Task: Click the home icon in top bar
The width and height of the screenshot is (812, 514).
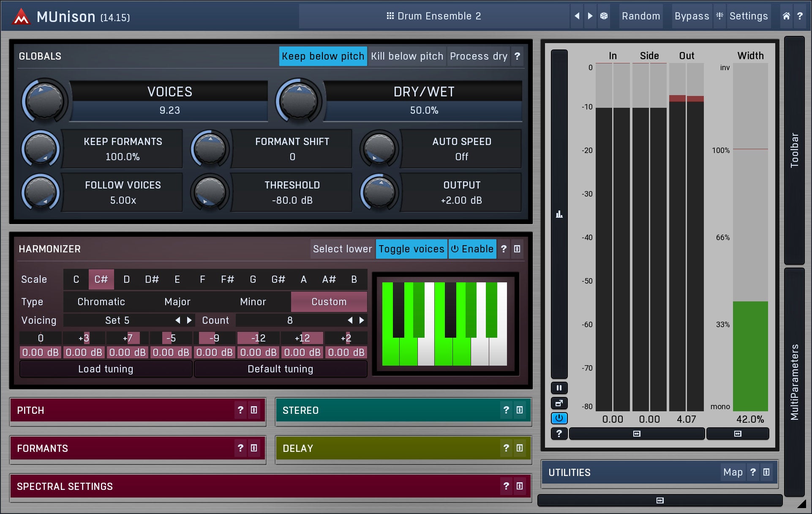Action: click(786, 16)
